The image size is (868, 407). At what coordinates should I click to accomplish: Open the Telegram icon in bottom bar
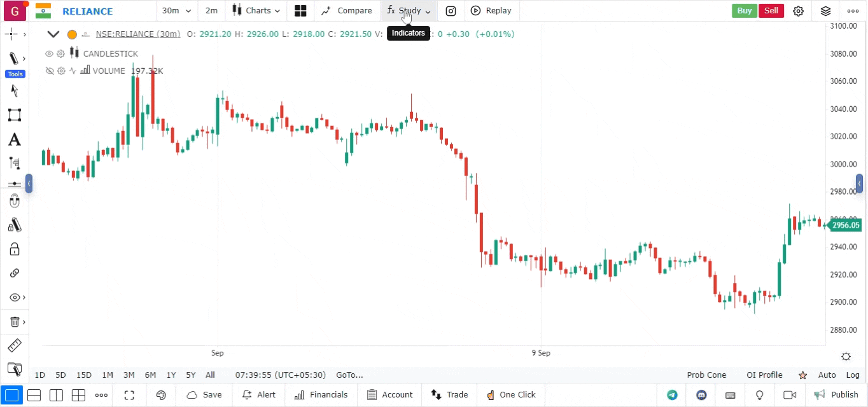point(672,395)
